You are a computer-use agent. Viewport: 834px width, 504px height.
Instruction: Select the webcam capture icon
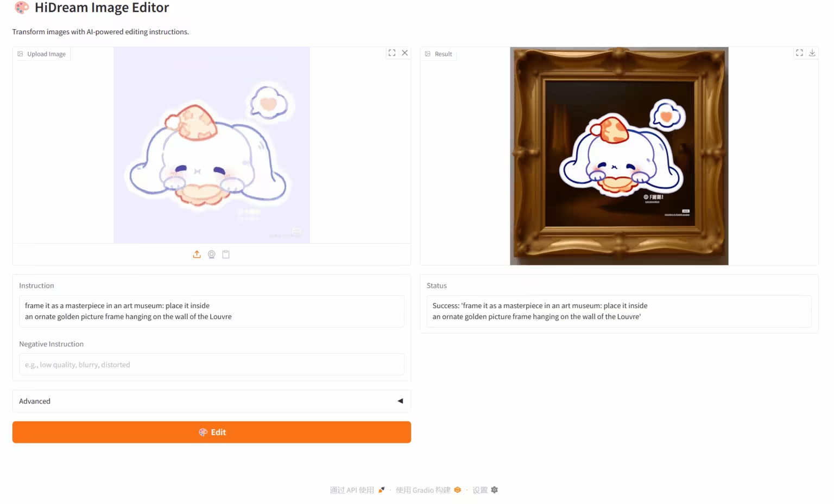(212, 254)
